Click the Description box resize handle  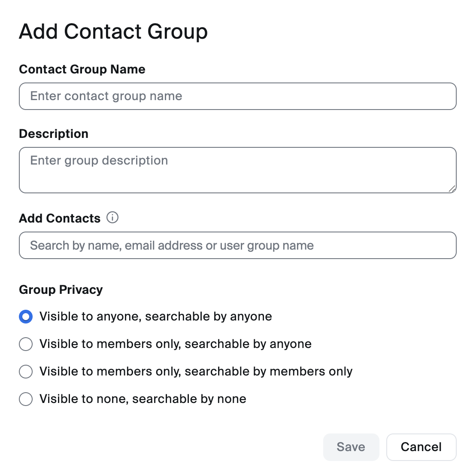[x=452, y=189]
